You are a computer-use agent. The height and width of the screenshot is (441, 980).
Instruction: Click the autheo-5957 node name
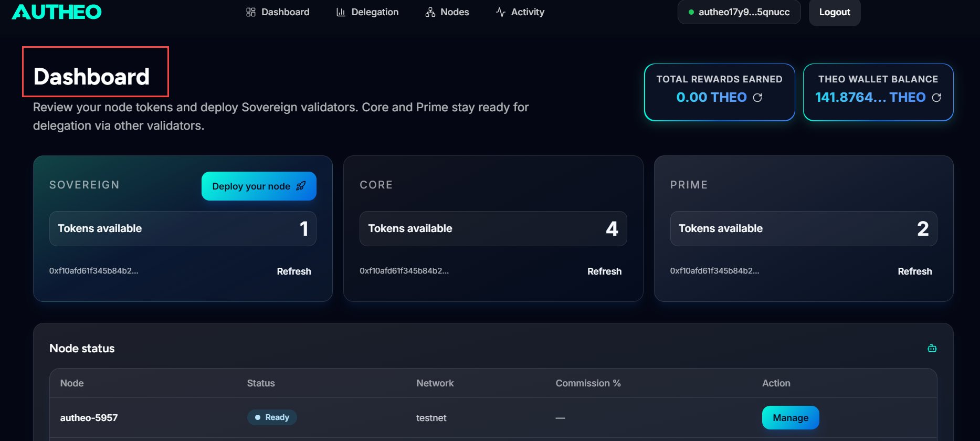click(89, 418)
